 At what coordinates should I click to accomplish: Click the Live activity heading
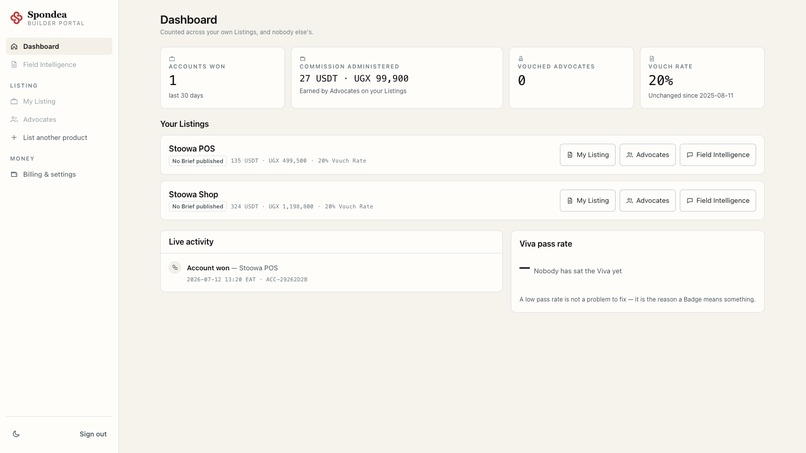pyautogui.click(x=191, y=242)
